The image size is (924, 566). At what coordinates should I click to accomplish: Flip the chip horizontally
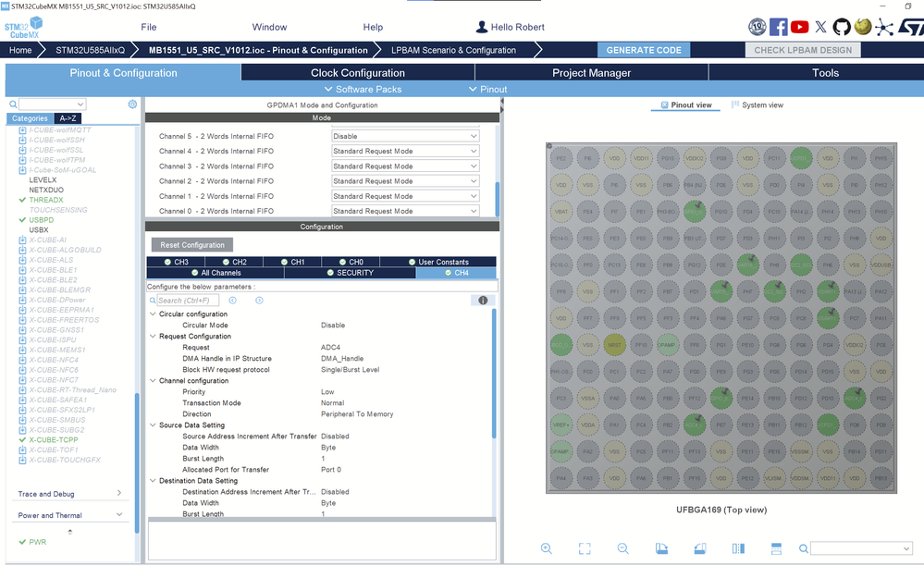[738, 548]
